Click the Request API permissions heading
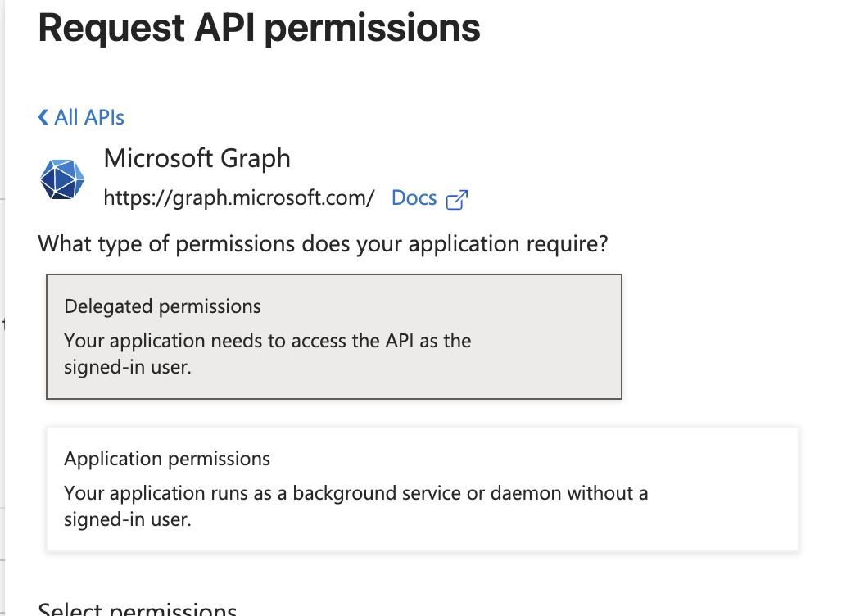Screen dimensions: 860x616 tap(259, 28)
